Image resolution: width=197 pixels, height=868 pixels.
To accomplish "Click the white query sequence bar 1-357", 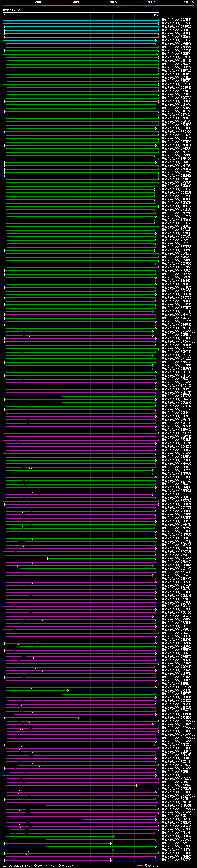I will click(81, 12).
